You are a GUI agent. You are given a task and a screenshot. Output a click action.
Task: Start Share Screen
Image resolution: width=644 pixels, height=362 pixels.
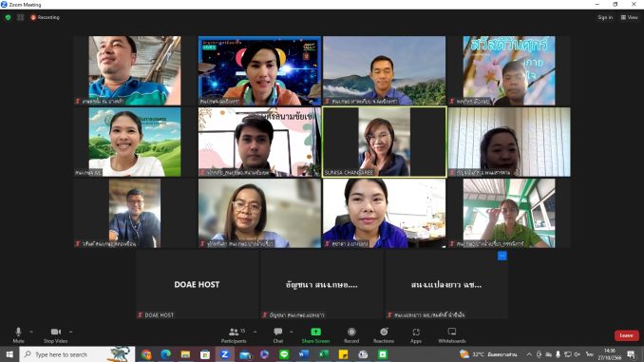[315, 334]
